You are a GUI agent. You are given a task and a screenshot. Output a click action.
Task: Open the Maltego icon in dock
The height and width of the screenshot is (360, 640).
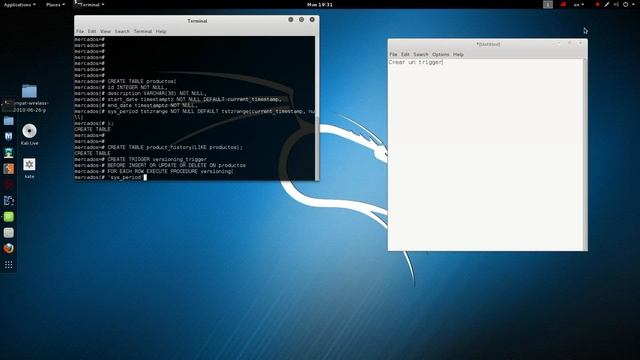click(9, 200)
